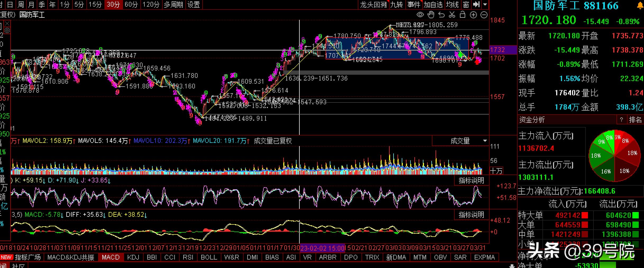This screenshot has width=644, height=268.
Task: Click 指标说明 beside the KDJ panel
Action: click(x=471, y=181)
